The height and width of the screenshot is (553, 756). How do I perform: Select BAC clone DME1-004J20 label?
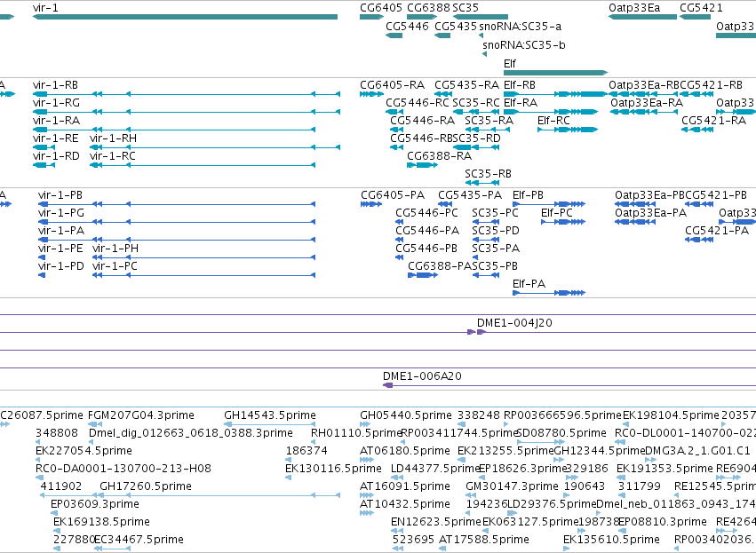click(514, 323)
